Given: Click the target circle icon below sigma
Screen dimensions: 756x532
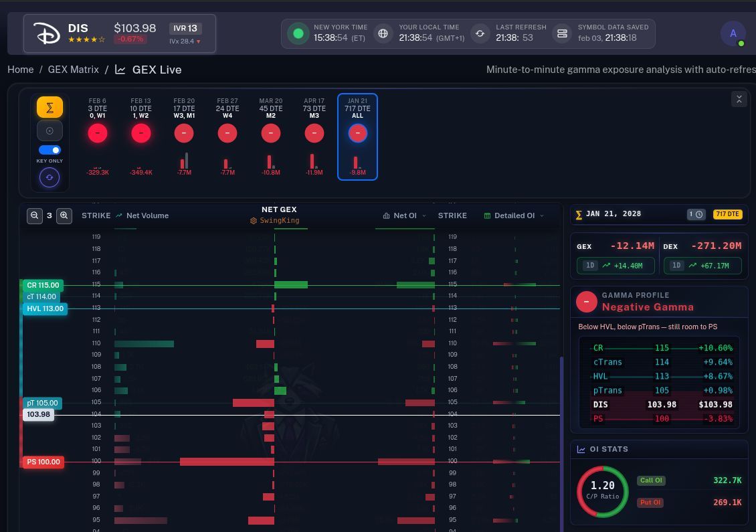Looking at the screenshot, I should 50,130.
